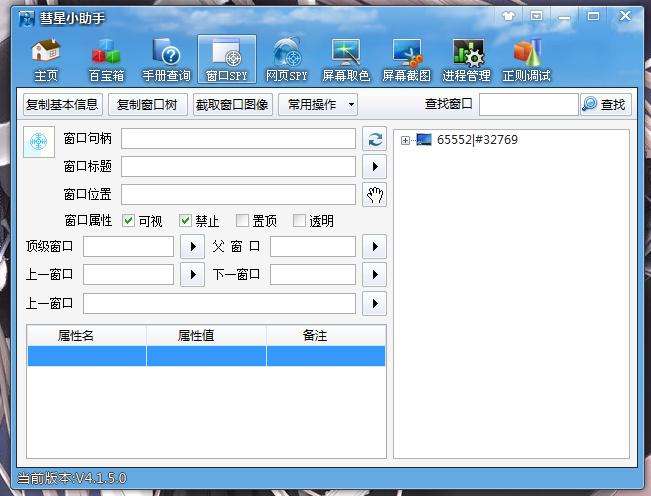Open 进程管理 process manager
Screen dimensions: 651x496
click(467, 60)
